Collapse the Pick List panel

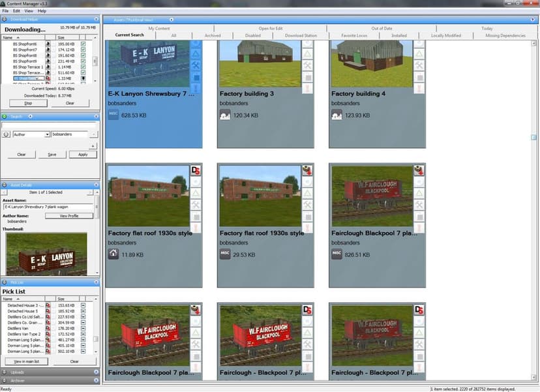tap(97, 282)
